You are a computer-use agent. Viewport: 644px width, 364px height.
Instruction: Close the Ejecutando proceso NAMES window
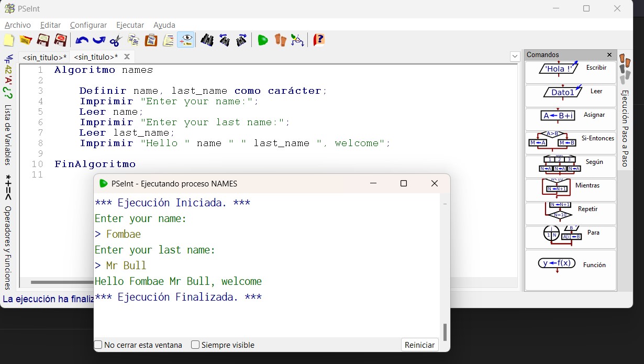[434, 183]
